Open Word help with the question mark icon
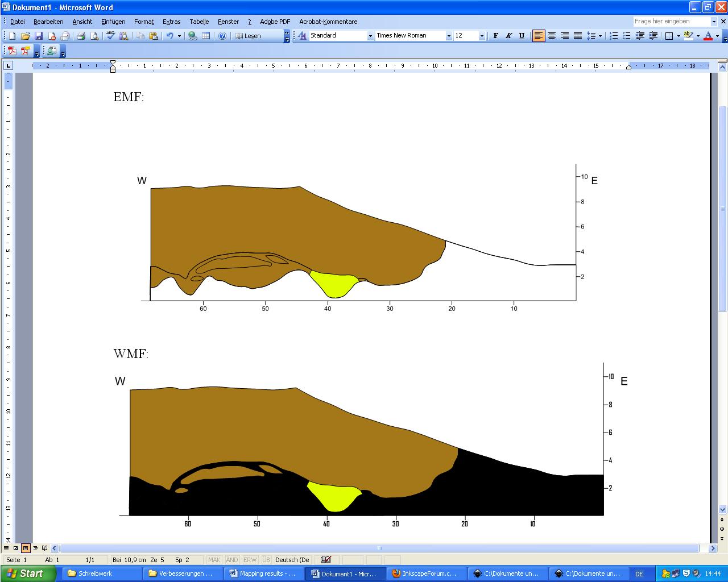The image size is (728, 582). click(222, 36)
